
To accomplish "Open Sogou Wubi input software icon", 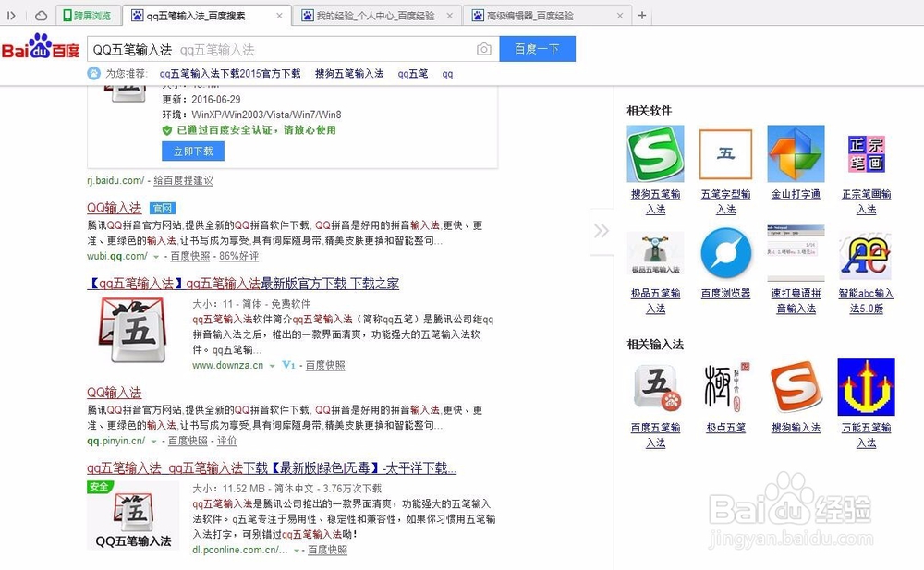I will (655, 153).
